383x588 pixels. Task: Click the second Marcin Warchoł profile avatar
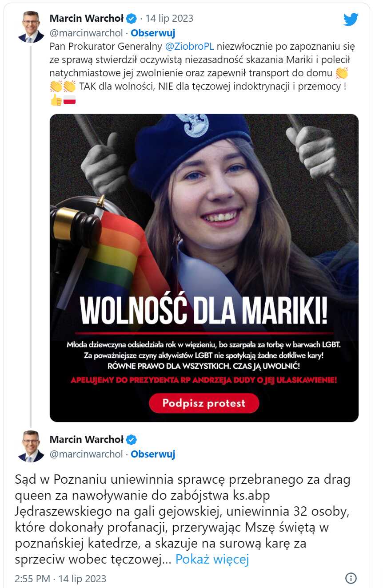point(31,446)
